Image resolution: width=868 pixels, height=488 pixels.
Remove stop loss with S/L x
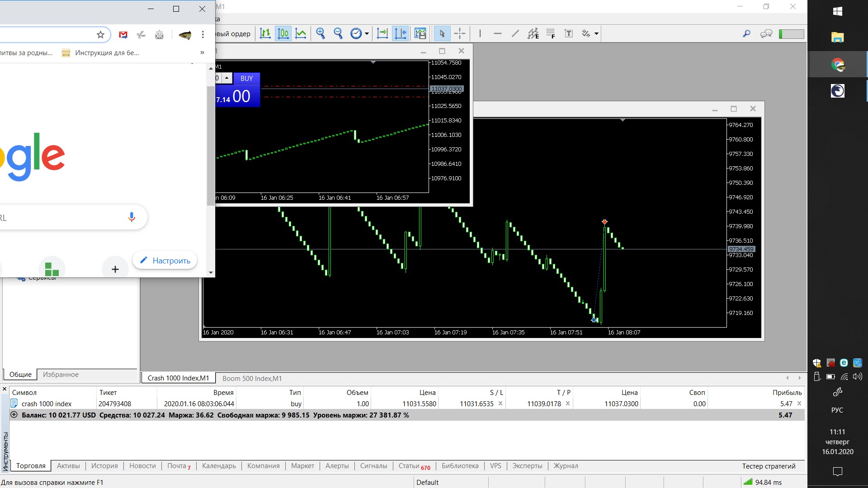[x=500, y=404]
